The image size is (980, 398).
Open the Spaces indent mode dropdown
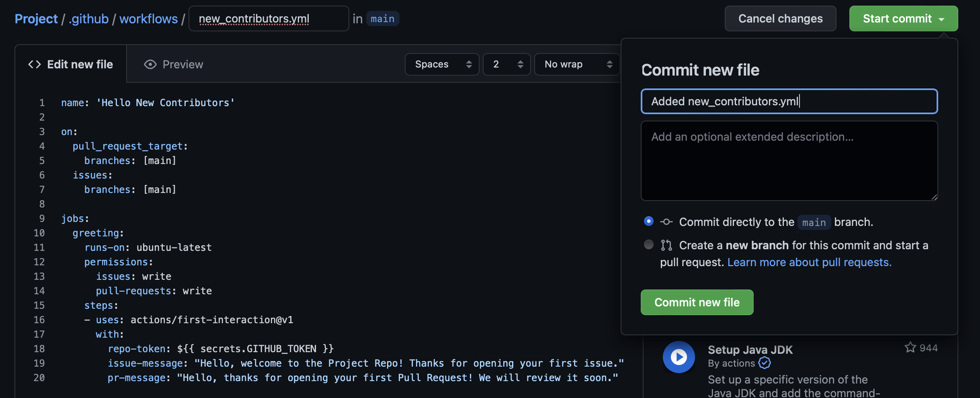pyautogui.click(x=442, y=64)
